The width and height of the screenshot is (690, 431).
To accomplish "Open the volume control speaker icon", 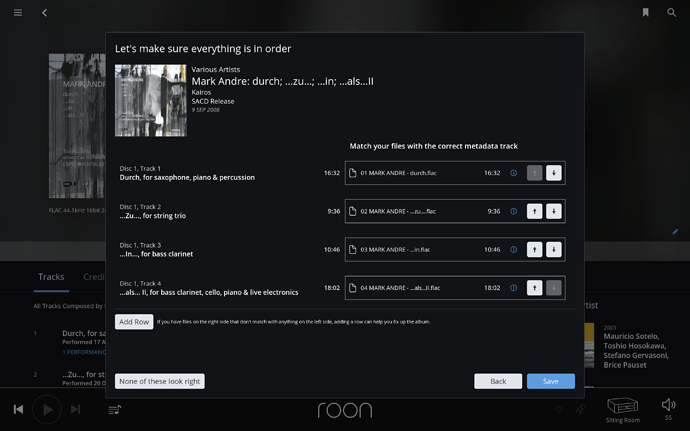I will click(668, 405).
